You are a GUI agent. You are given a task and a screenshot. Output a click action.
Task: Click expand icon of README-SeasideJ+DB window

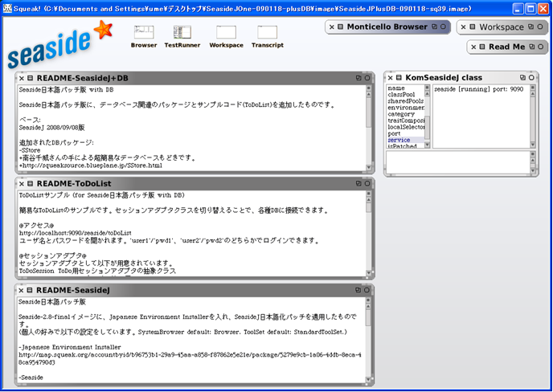click(x=358, y=78)
